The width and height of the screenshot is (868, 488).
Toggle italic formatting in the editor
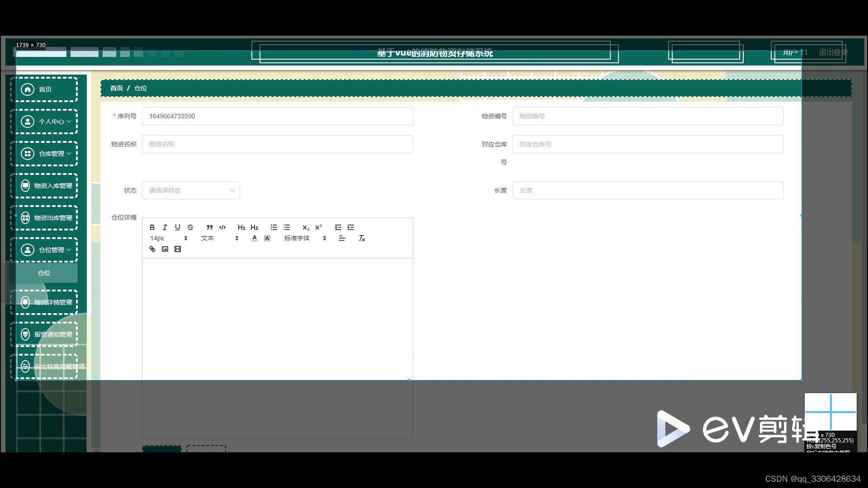[165, 227]
